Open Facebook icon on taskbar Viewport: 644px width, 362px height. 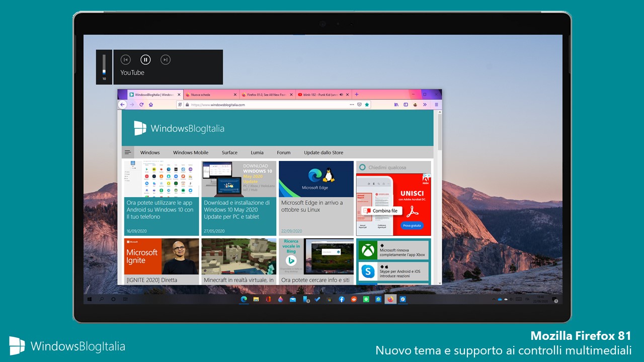click(342, 299)
